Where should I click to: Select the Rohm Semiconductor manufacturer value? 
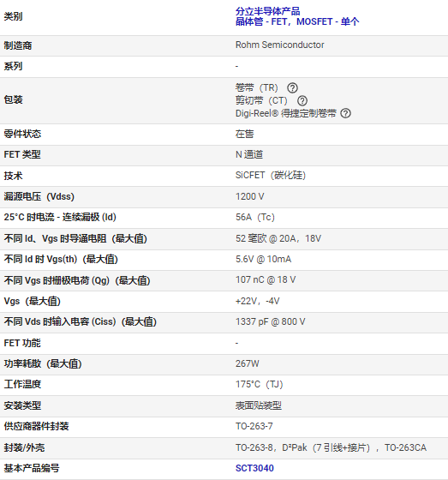280,45
